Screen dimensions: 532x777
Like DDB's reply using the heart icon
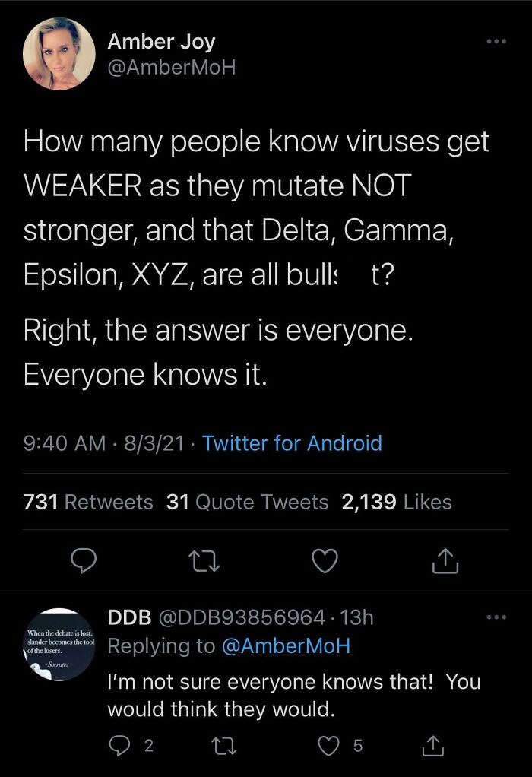point(327,746)
